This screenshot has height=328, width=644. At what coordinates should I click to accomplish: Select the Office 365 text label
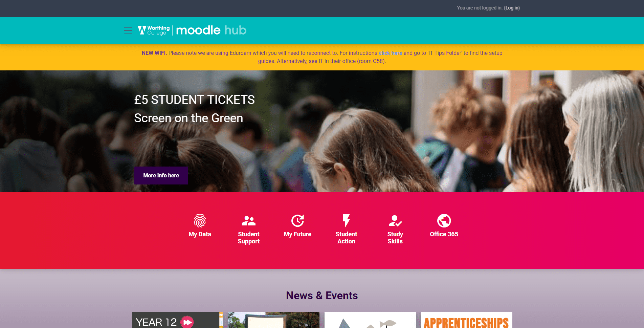444,234
